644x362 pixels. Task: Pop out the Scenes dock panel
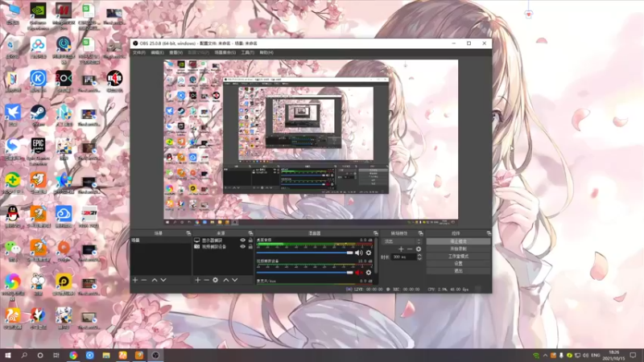coord(188,233)
